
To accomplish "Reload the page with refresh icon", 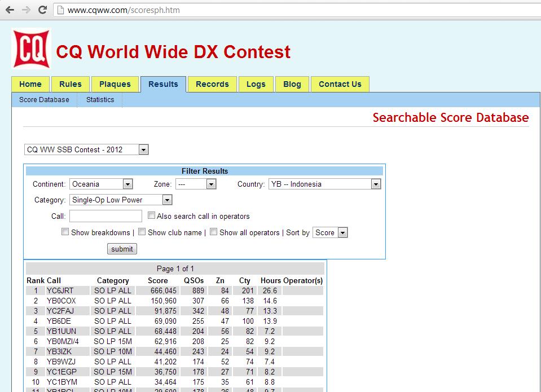I will coord(42,10).
